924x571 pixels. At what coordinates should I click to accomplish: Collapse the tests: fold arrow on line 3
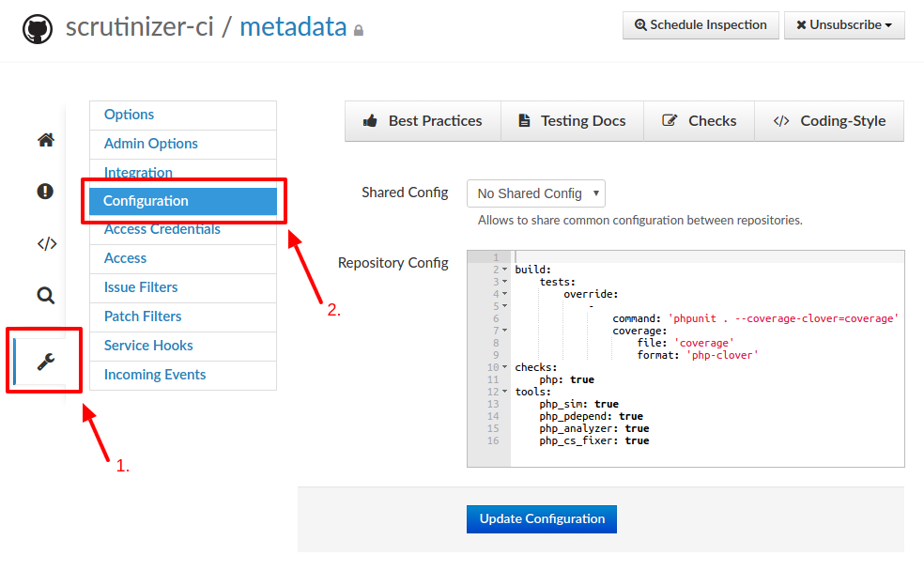pos(504,282)
